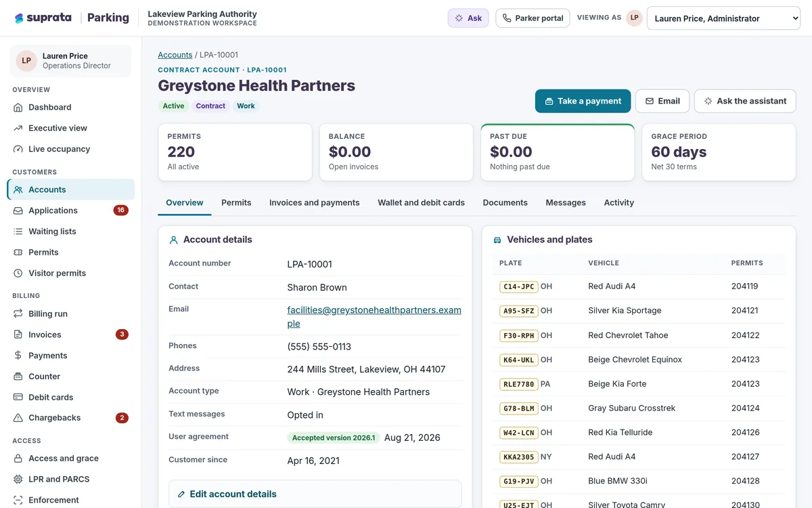Open the Viewing As user dropdown
812x508 pixels.
[724, 18]
